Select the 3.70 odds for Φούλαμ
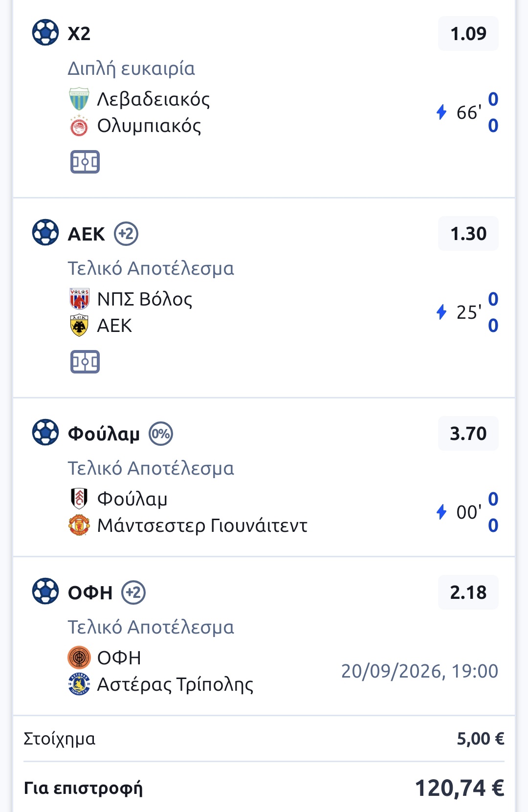This screenshot has height=812, width=528. click(468, 434)
